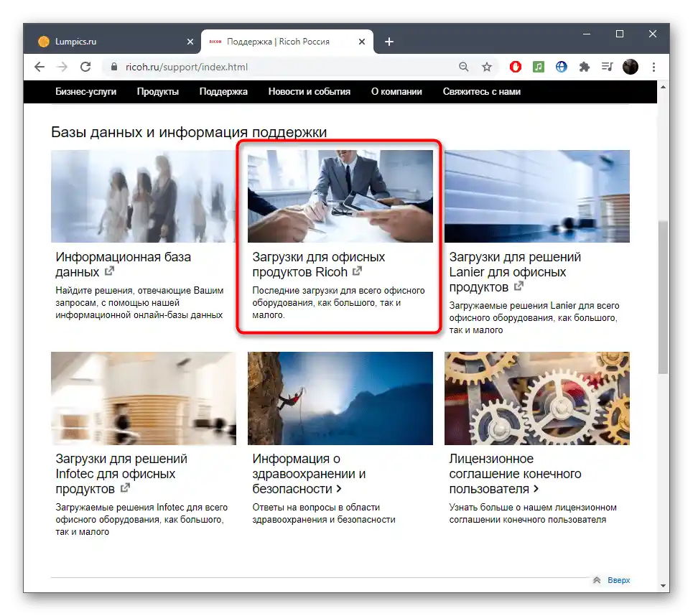Close the Lumpics.ru tab
Viewport: 693px width, 616px height.
(x=190, y=42)
